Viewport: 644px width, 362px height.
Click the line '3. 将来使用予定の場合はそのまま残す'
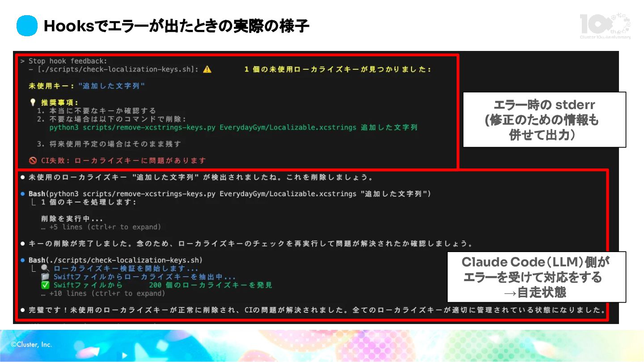click(x=109, y=144)
